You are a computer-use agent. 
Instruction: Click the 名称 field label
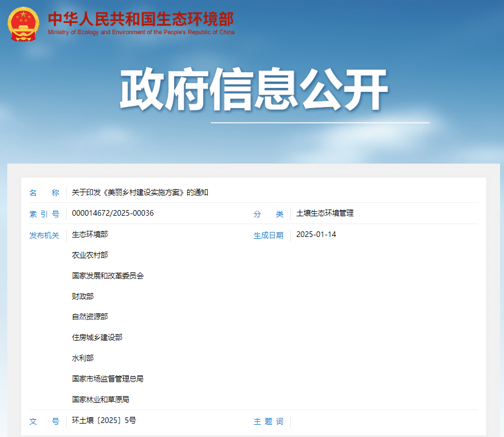pyautogui.click(x=44, y=193)
